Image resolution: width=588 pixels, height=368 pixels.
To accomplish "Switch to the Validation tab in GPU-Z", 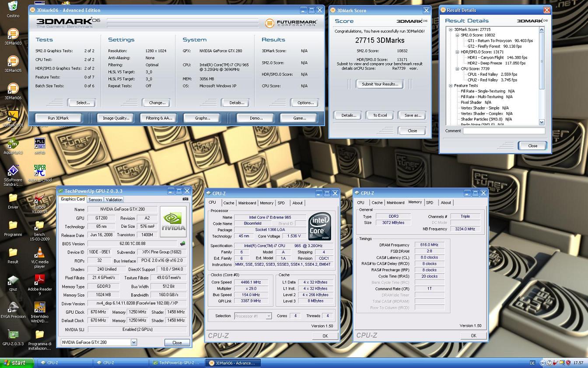I will click(114, 199).
